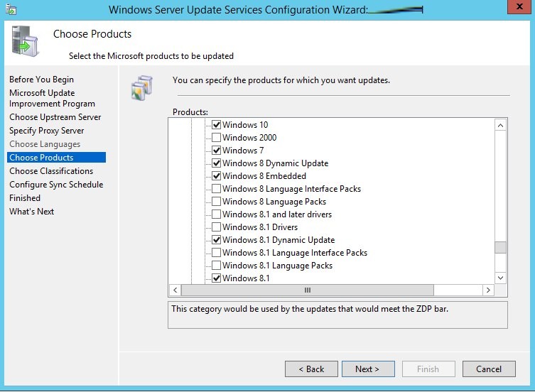
Task: Tick the Windows 8.1 Drivers checkbox
Action: click(217, 227)
